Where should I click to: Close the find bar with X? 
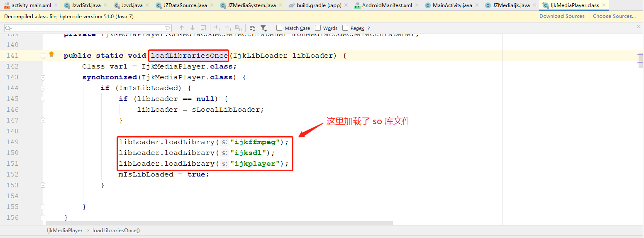coord(639,26)
